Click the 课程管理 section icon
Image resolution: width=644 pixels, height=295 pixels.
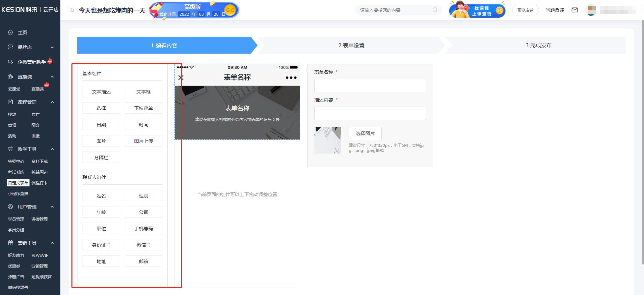coord(10,102)
